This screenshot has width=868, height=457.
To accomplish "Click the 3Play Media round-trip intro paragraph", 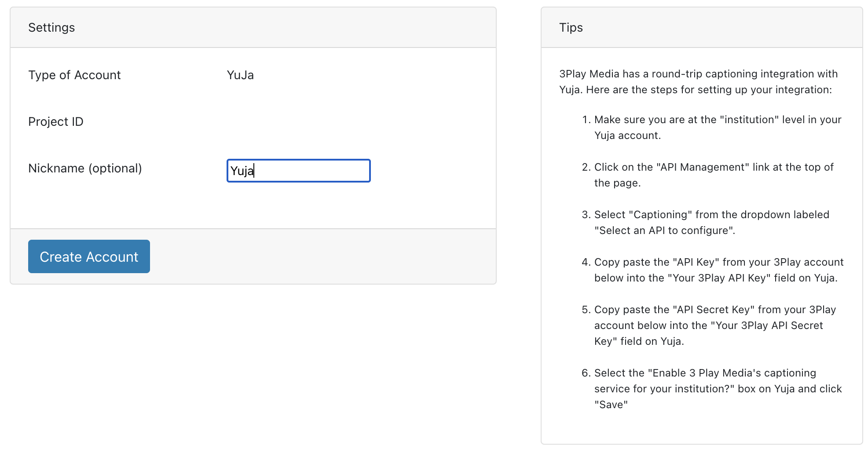I will [x=698, y=82].
